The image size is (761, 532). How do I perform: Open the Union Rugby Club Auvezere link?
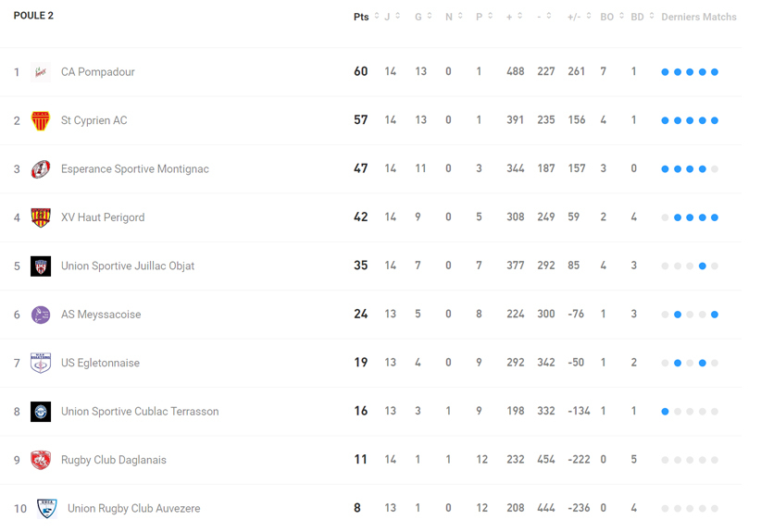click(x=133, y=508)
